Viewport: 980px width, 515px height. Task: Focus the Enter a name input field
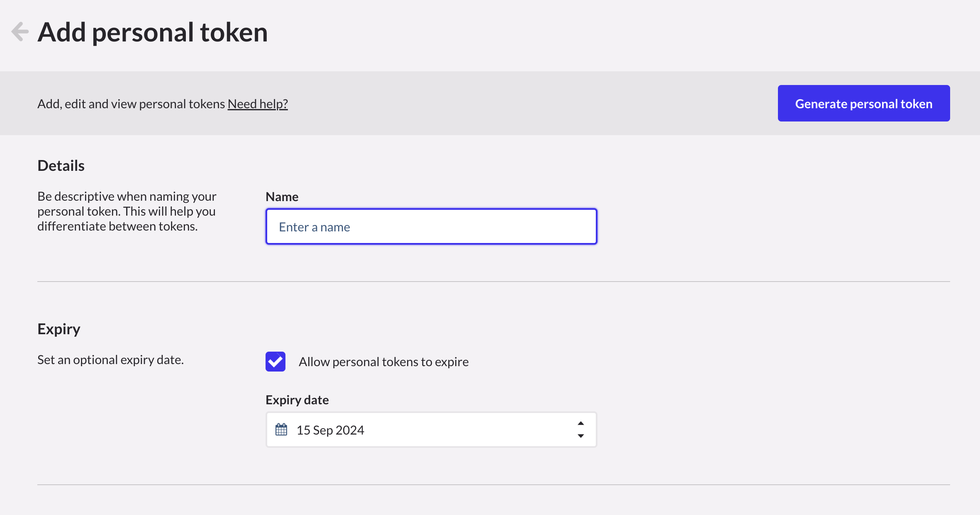[431, 227]
